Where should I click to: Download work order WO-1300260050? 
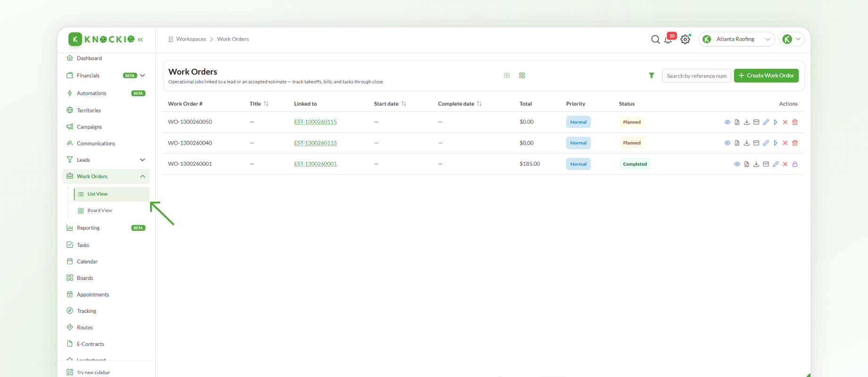click(747, 122)
